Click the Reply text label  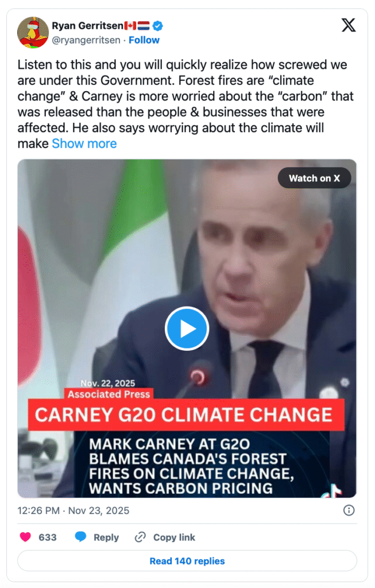106,537
